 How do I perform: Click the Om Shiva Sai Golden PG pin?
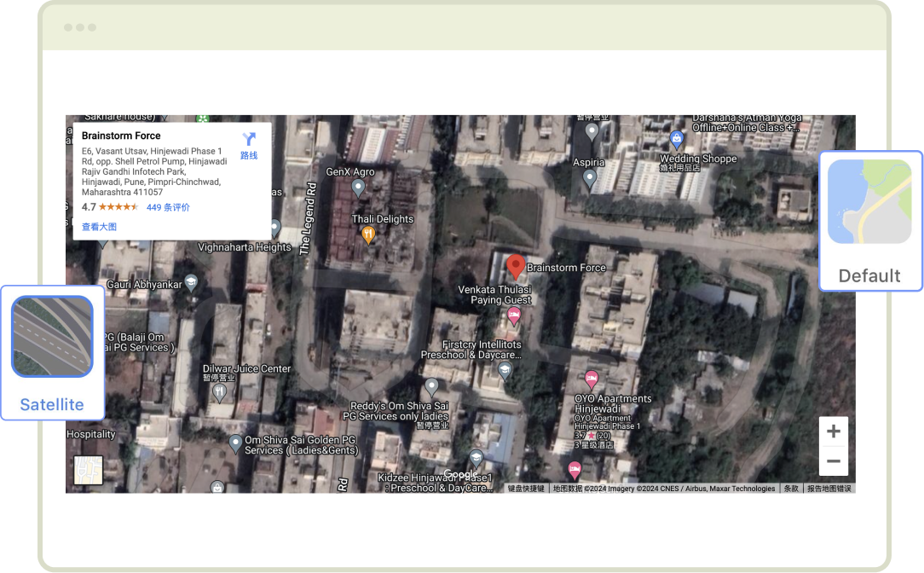pyautogui.click(x=235, y=443)
